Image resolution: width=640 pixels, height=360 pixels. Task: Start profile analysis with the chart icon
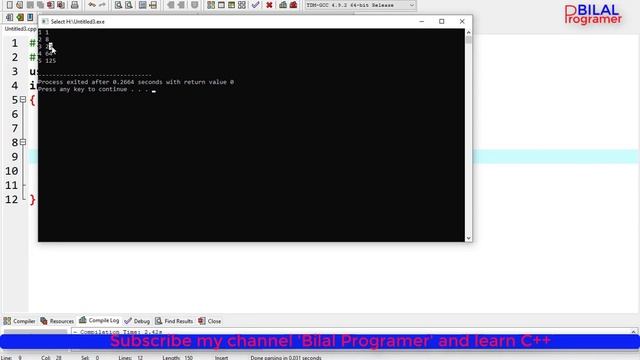click(283, 5)
